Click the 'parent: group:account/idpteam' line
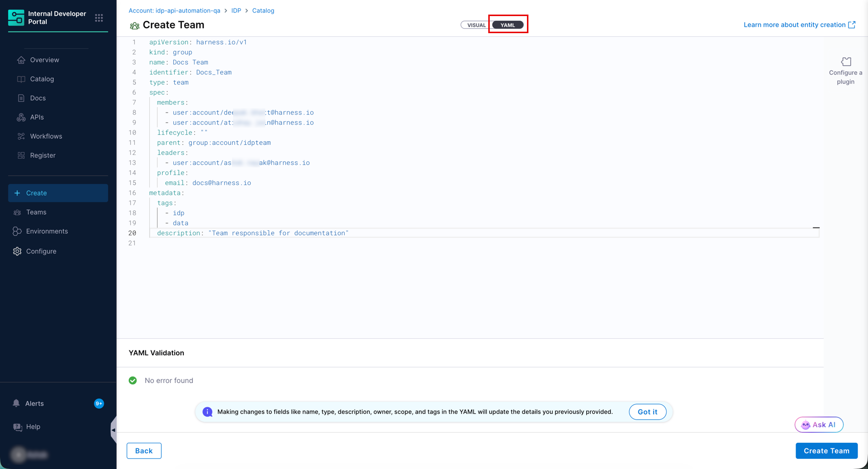868x469 pixels. [214, 143]
